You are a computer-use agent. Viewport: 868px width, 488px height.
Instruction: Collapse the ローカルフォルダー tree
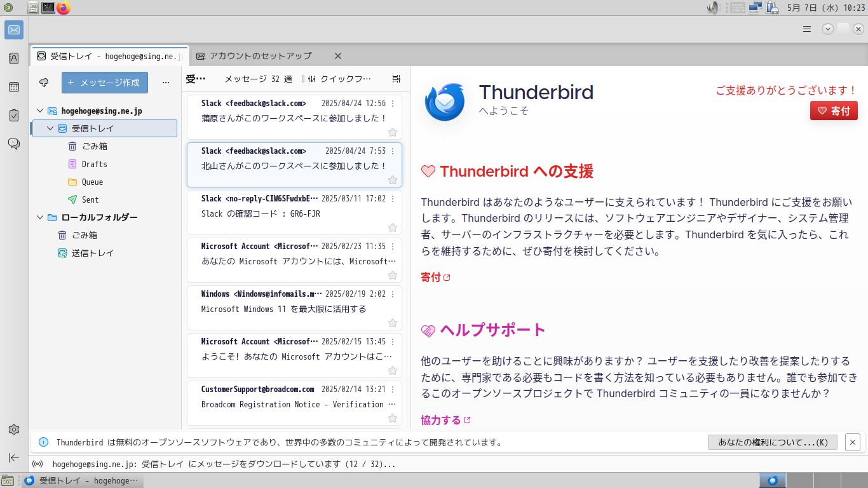point(40,217)
